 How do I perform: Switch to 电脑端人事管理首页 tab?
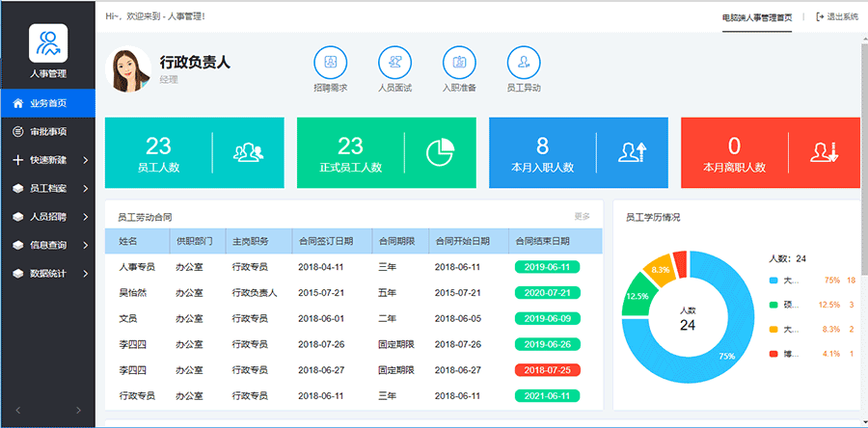(x=757, y=16)
